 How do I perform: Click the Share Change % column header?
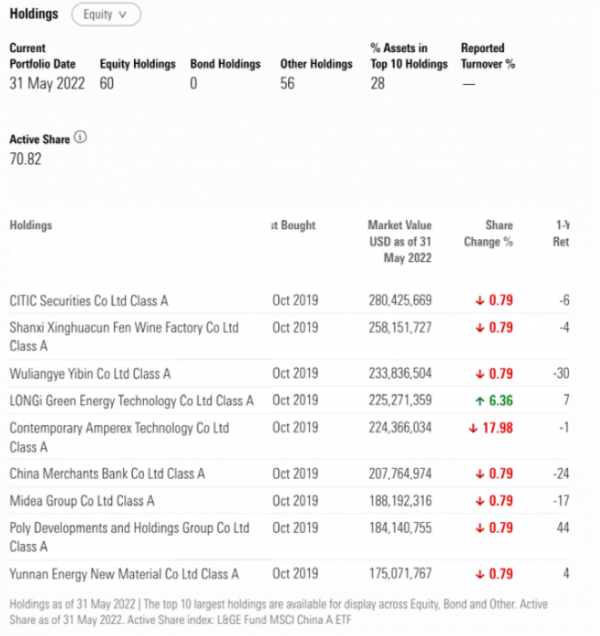click(488, 233)
